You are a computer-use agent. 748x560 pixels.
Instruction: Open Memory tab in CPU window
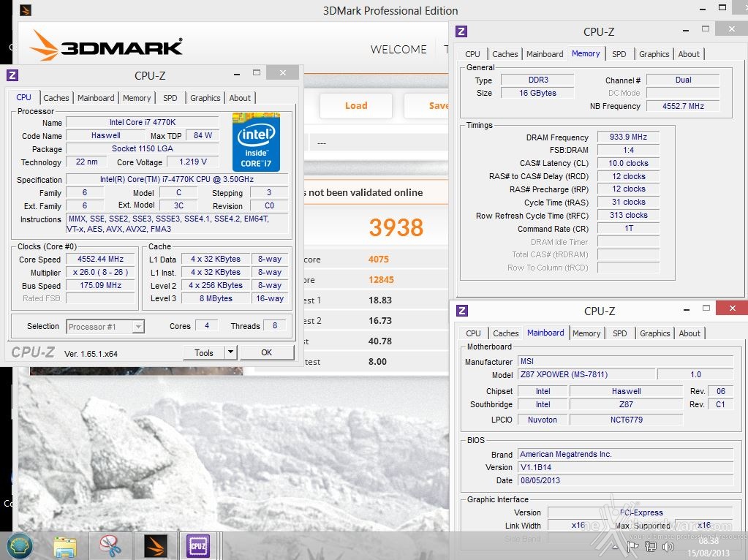click(x=137, y=98)
